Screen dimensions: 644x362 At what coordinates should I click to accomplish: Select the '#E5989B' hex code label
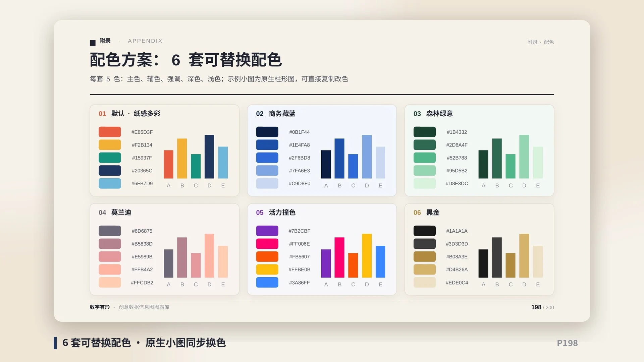[142, 257]
